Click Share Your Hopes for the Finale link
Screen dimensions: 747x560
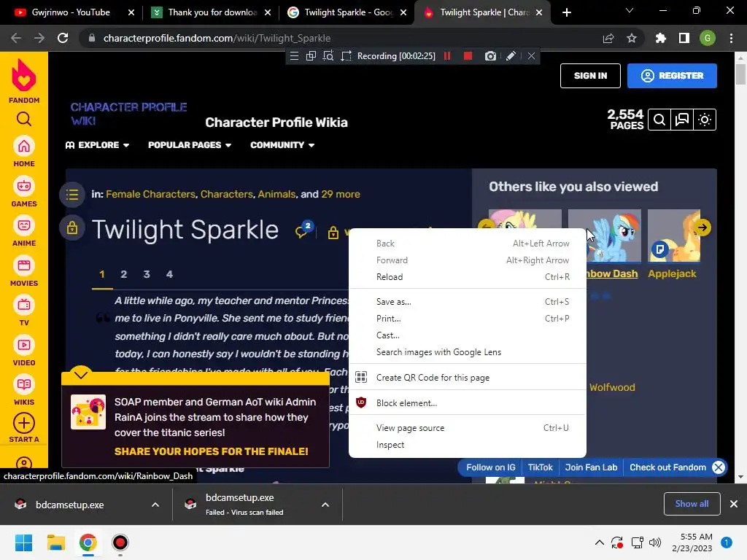(x=211, y=451)
